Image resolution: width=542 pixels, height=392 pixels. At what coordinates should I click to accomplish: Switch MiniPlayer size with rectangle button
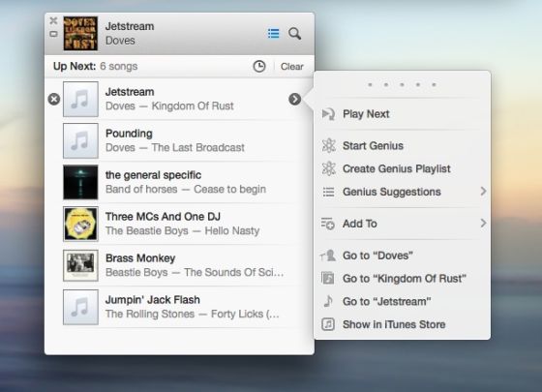[x=53, y=34]
